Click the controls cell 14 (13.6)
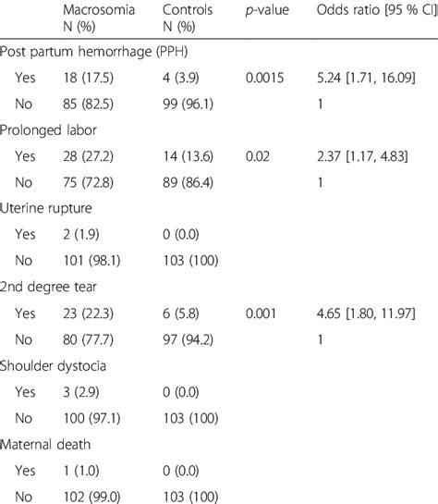The height and width of the screenshot is (504, 438). point(188,156)
